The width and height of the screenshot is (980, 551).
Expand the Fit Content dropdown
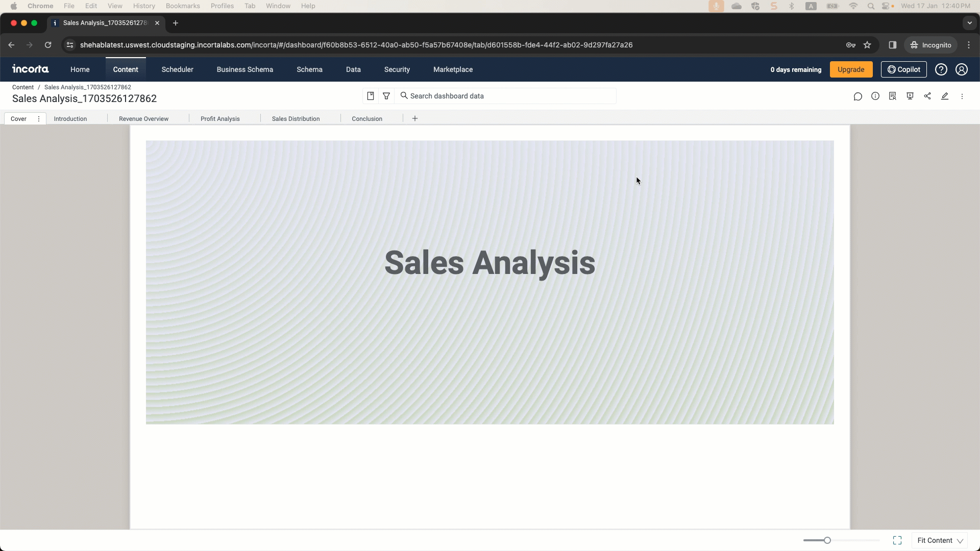[x=940, y=540]
